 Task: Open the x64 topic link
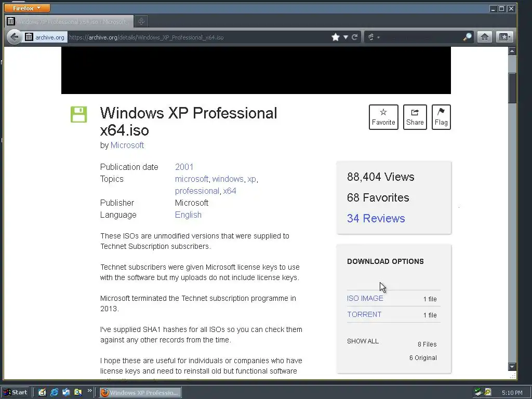230,191
